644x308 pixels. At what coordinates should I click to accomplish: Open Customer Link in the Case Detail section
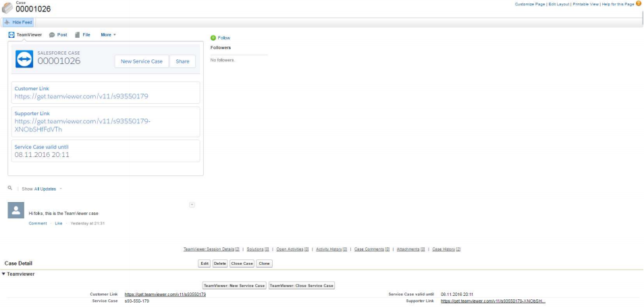tap(165, 295)
